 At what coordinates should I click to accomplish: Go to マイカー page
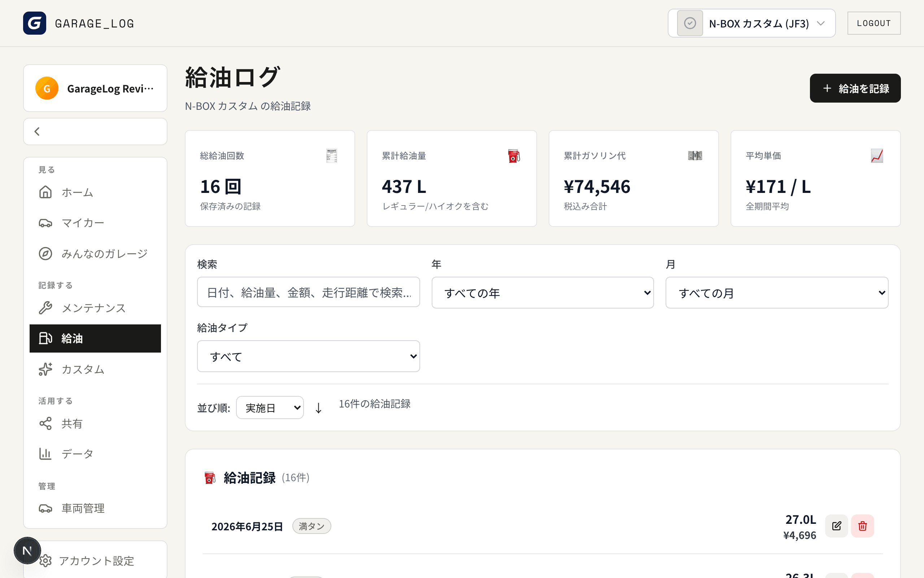coord(95,223)
